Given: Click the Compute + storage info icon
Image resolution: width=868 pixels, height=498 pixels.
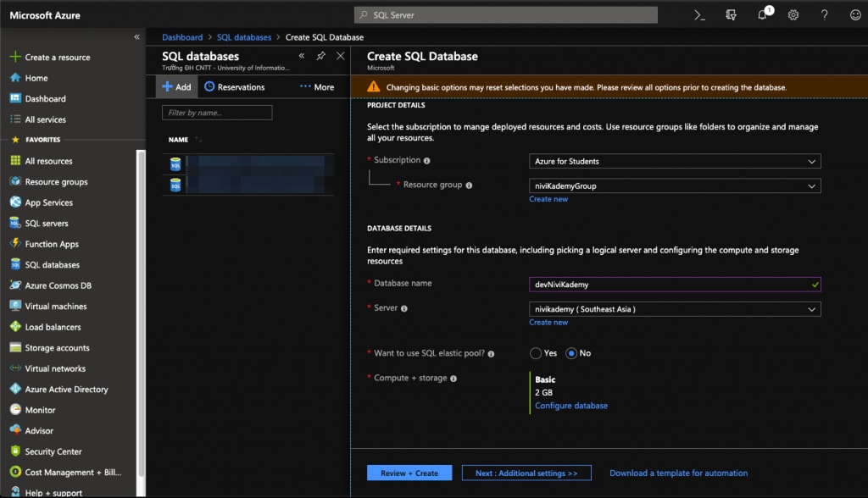Looking at the screenshot, I should point(453,379).
